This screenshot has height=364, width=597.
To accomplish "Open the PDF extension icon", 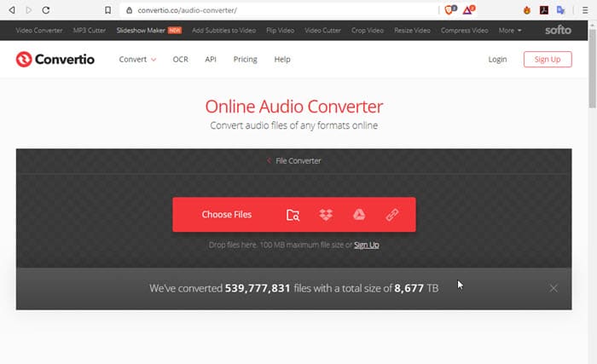I will click(544, 10).
